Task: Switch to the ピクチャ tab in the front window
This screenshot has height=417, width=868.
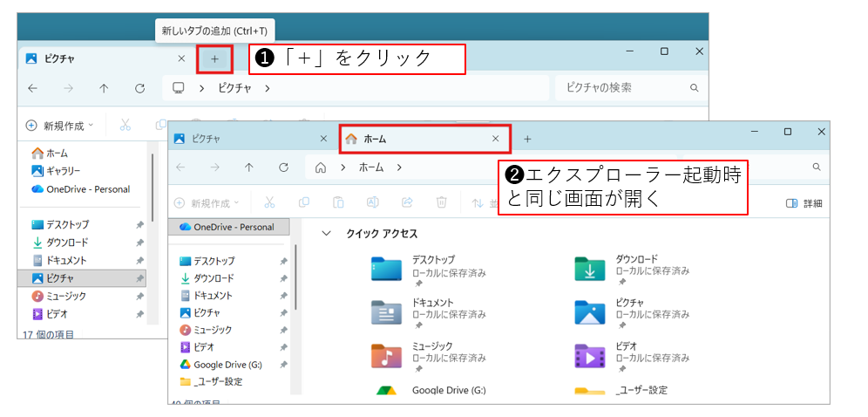Action: (x=235, y=139)
